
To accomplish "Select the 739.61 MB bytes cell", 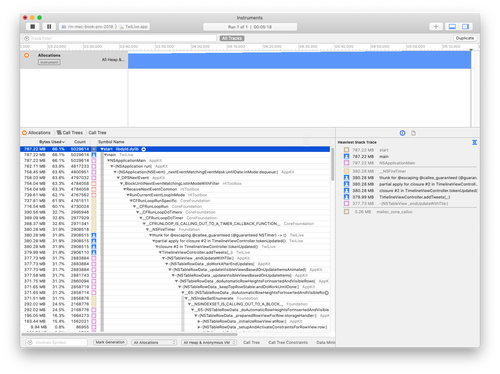I will [35, 195].
